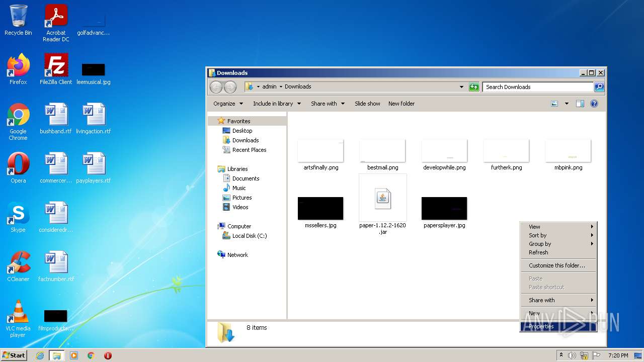The image size is (644, 362).
Task: Select factnumber.rtf desktop file
Action: tap(56, 266)
